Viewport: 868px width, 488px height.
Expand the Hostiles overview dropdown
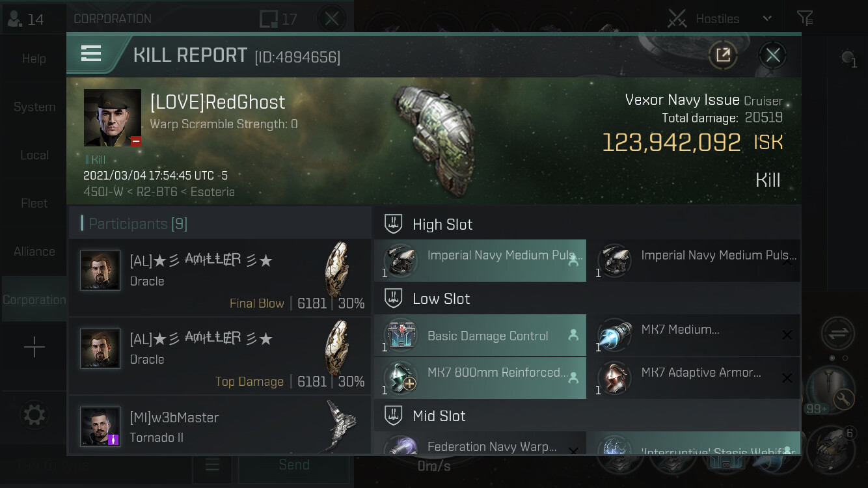pos(767,18)
